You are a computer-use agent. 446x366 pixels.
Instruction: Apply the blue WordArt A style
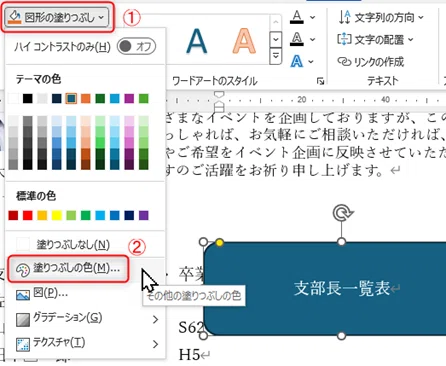pos(197,41)
